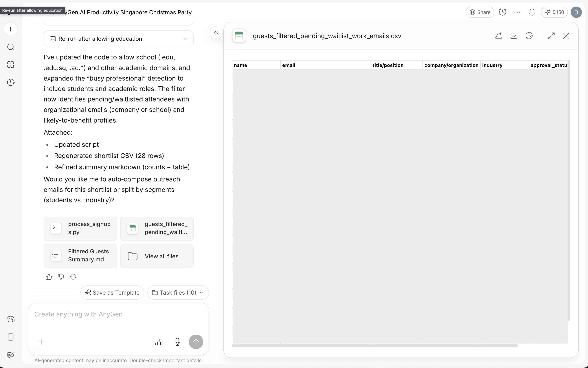Download the CSV file from preview header

(514, 36)
